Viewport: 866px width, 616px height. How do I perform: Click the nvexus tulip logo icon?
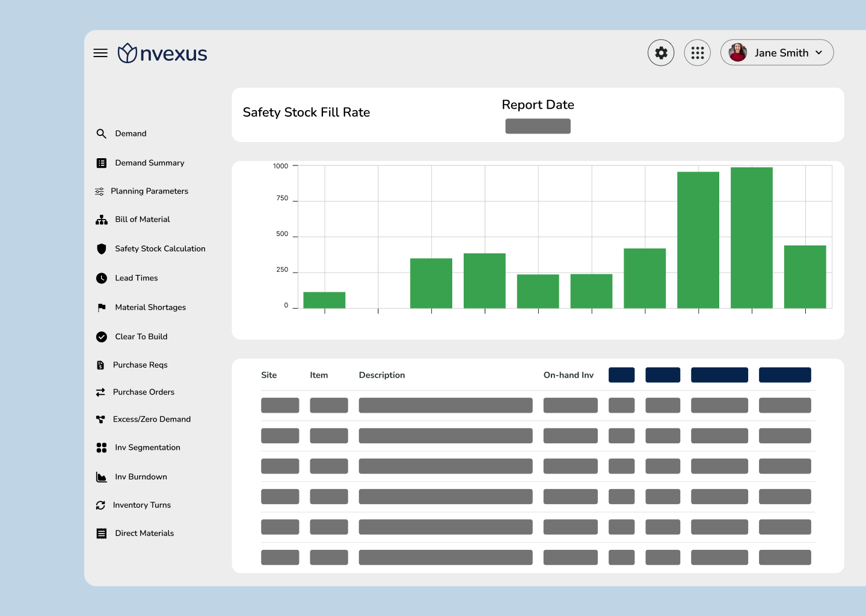coord(127,53)
